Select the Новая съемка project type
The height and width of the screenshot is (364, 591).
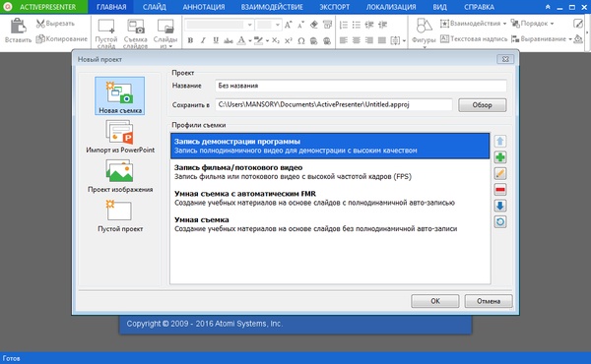(x=119, y=96)
